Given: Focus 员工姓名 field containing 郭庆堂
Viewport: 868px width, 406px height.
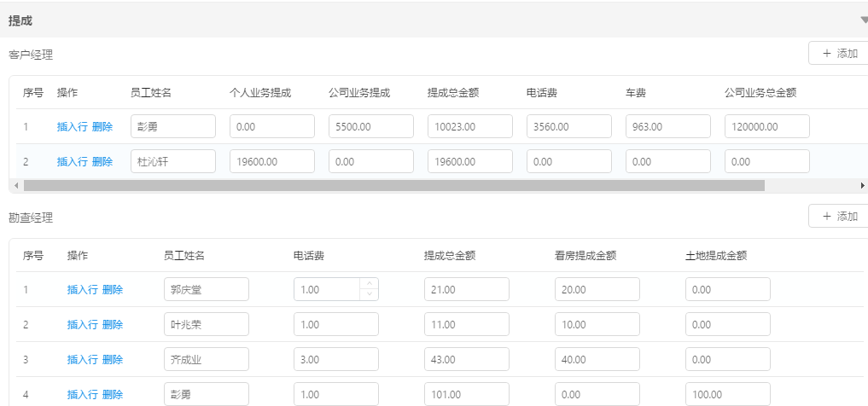Looking at the screenshot, I should tap(207, 289).
